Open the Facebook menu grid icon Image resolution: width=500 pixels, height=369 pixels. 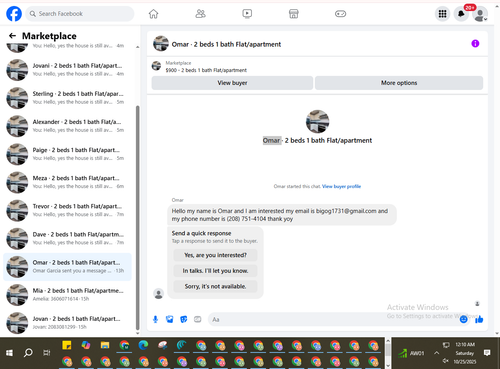click(442, 14)
